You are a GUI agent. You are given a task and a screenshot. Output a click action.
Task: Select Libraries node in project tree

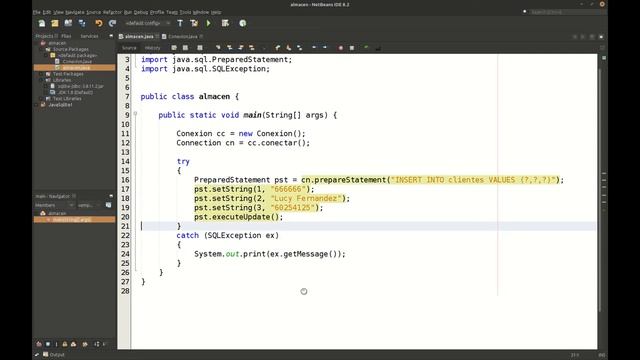(62, 80)
